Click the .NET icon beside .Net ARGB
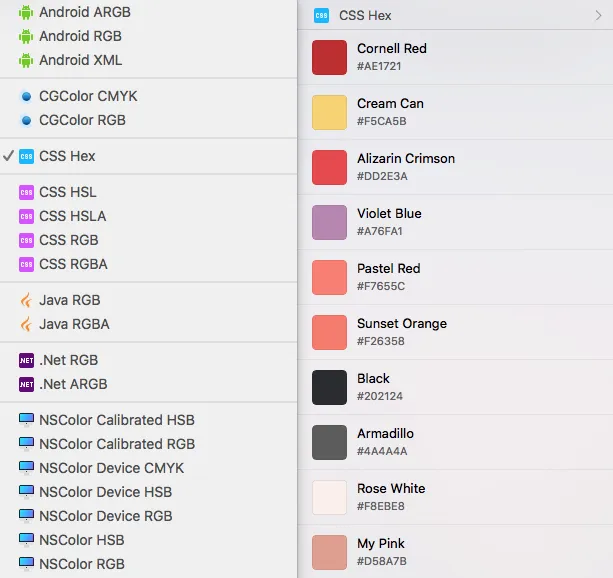This screenshot has height=578, width=613. click(26, 384)
